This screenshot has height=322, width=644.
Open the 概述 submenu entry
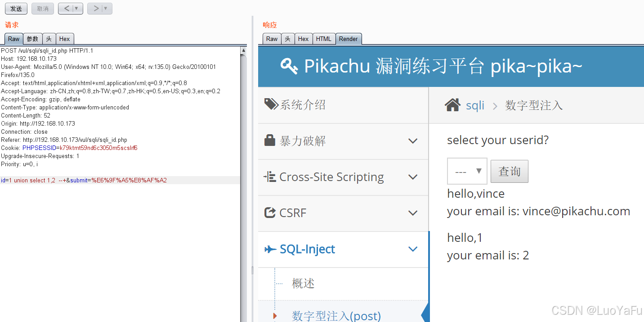(x=303, y=283)
